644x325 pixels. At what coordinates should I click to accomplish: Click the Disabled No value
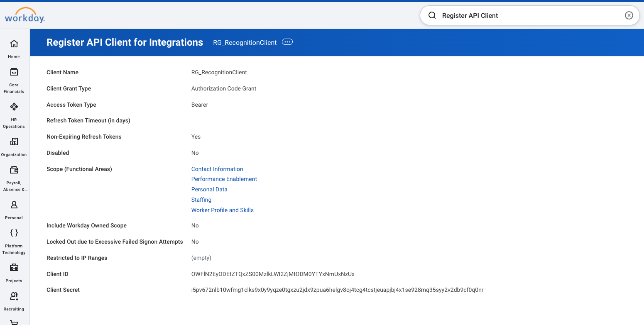pyautogui.click(x=195, y=153)
